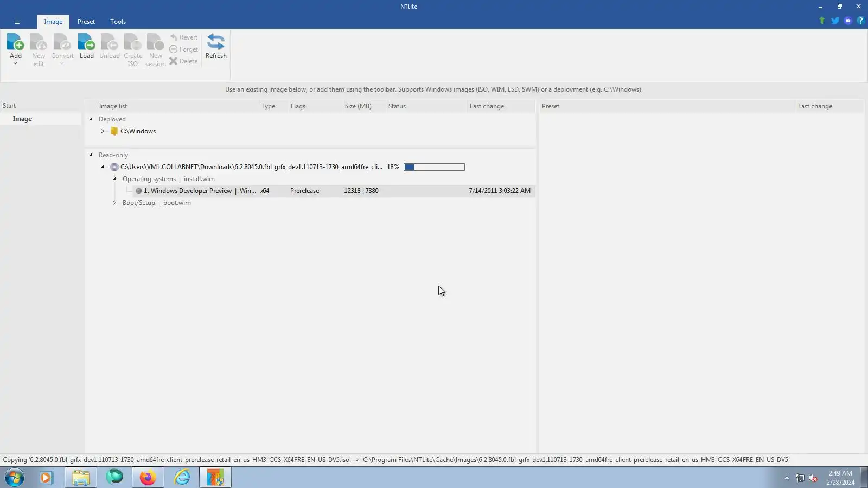Click the 7/14/2011 3:03:22 AM cell
This screenshot has height=488, width=868.
(500, 191)
